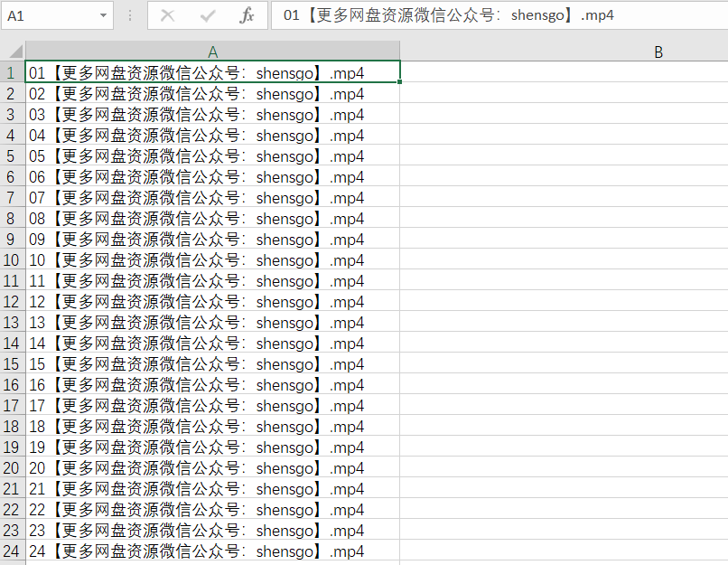Select column A header
728x565 pixels.
[212, 52]
